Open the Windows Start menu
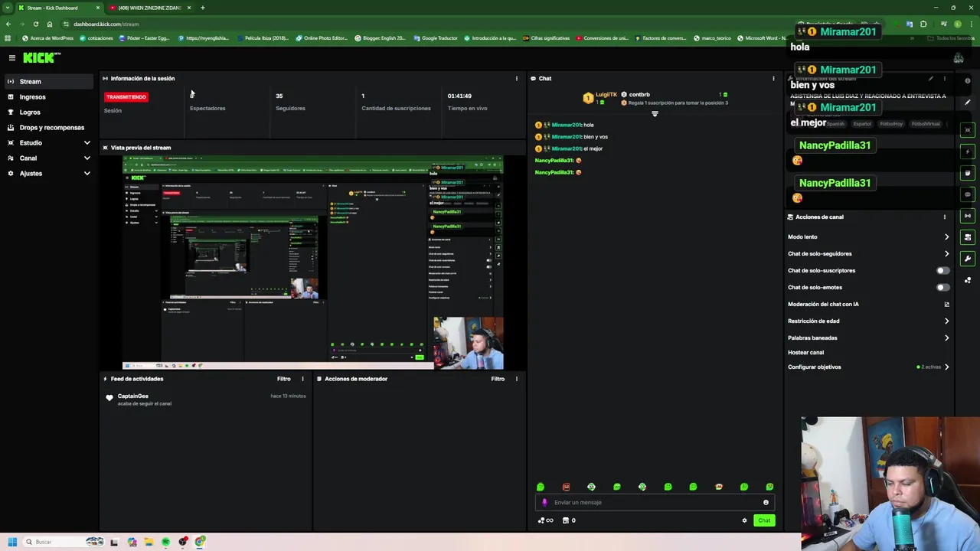Viewport: 980px width, 551px height. pos(12,542)
